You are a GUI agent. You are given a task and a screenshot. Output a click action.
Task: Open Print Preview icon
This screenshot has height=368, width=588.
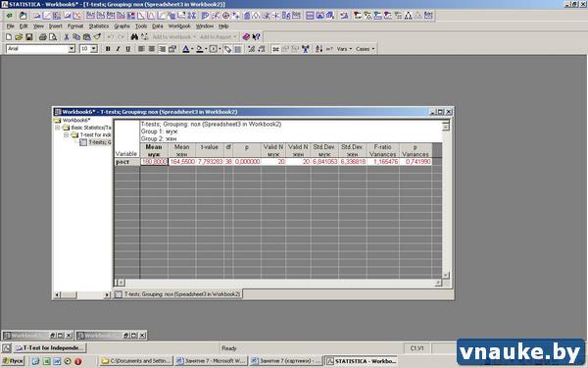pyautogui.click(x=53, y=37)
